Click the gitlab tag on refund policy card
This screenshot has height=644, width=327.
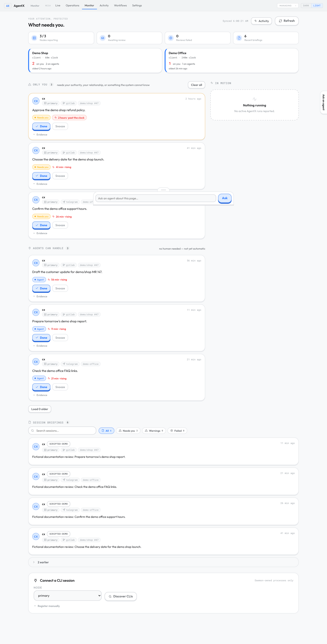69,103
